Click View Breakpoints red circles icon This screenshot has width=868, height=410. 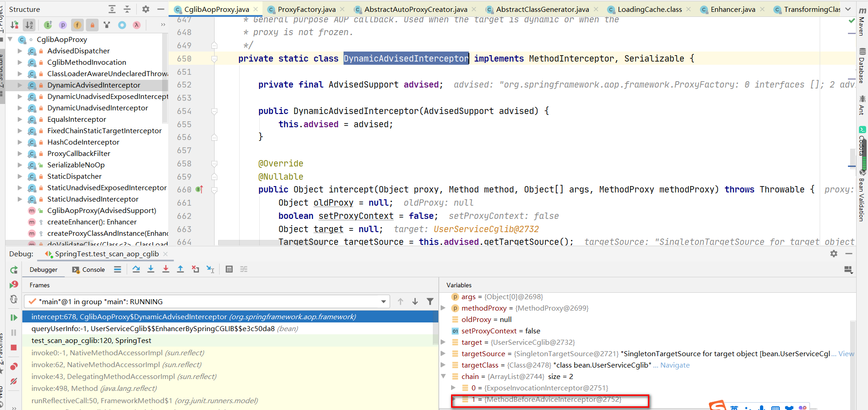[x=14, y=366]
